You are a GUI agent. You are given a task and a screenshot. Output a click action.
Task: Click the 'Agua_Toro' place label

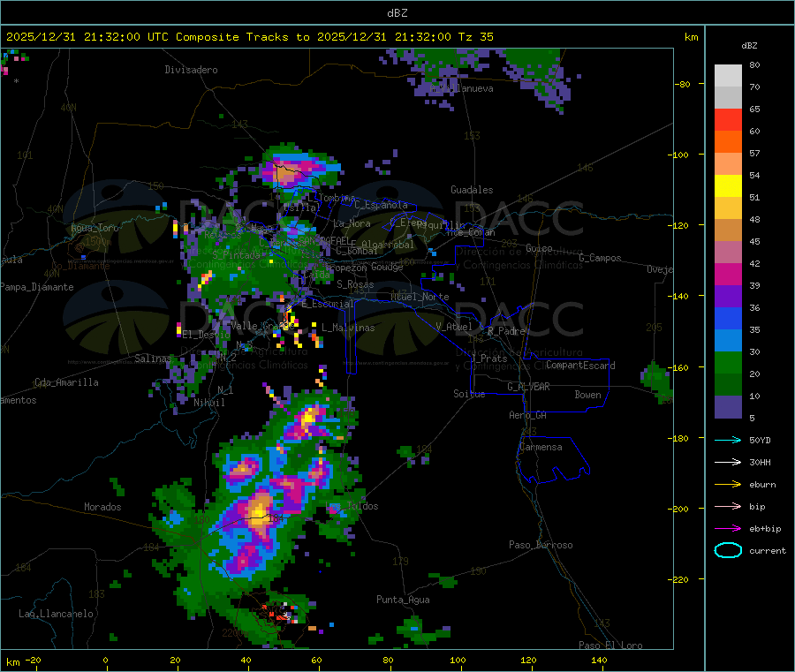point(95,228)
